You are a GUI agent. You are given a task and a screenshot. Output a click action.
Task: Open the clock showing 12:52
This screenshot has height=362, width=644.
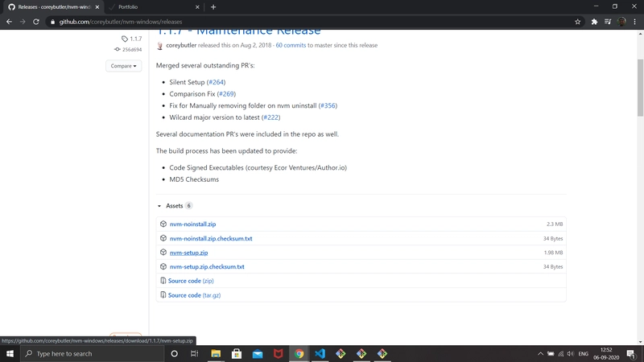pos(606,353)
